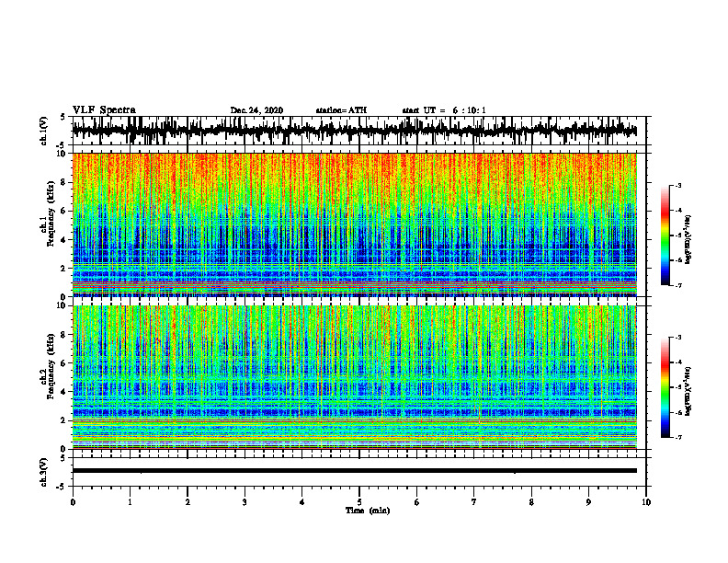Click time axis tick label "7"
Viewport: 728px width, 563px height.
click(474, 502)
